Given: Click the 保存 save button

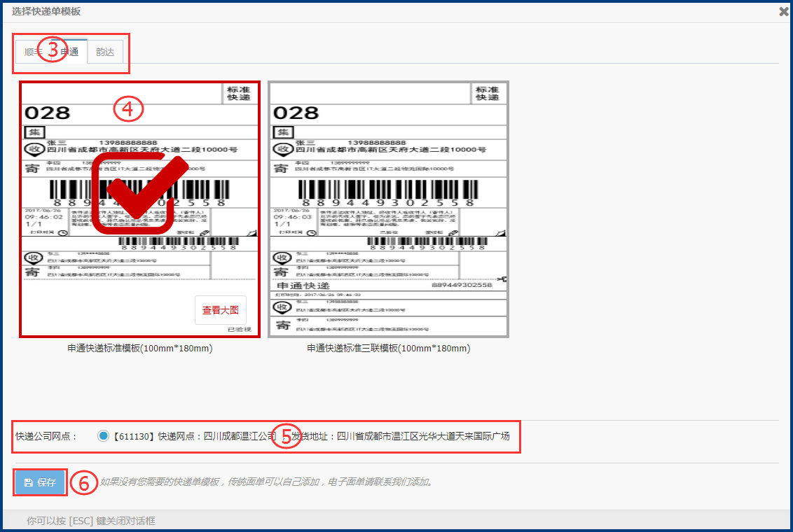Looking at the screenshot, I should (40, 482).
